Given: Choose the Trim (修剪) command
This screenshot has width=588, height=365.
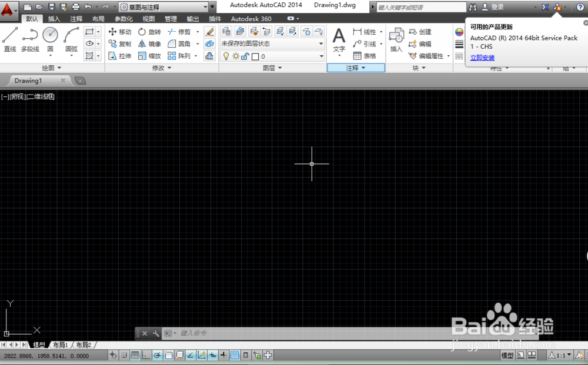Looking at the screenshot, I should coord(179,32).
